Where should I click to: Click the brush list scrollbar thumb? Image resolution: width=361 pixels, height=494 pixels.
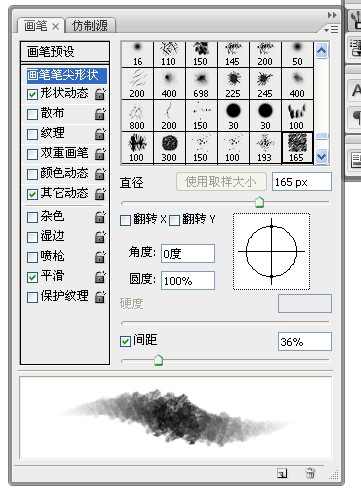[x=322, y=136]
